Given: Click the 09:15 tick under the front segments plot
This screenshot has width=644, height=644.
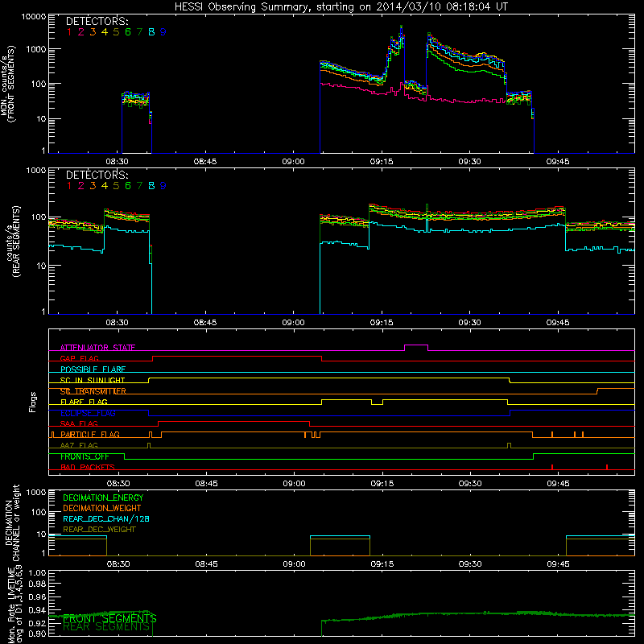Looking at the screenshot, I should 381,162.
